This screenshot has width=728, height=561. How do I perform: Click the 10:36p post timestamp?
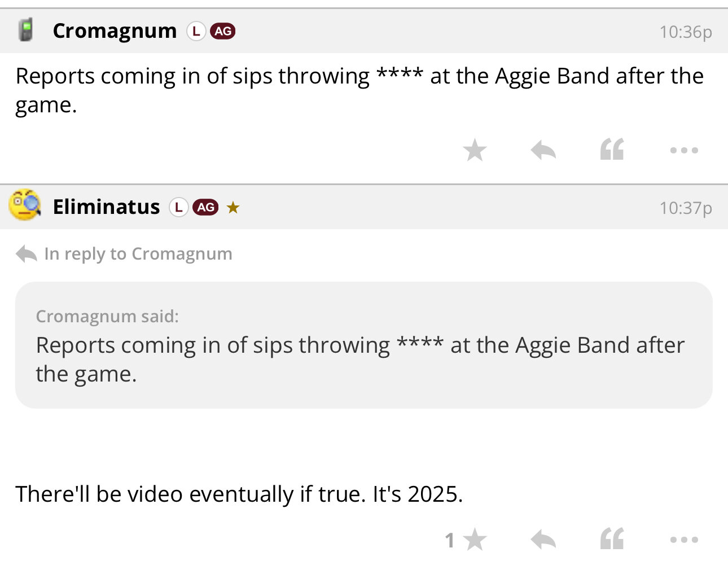coord(685,32)
